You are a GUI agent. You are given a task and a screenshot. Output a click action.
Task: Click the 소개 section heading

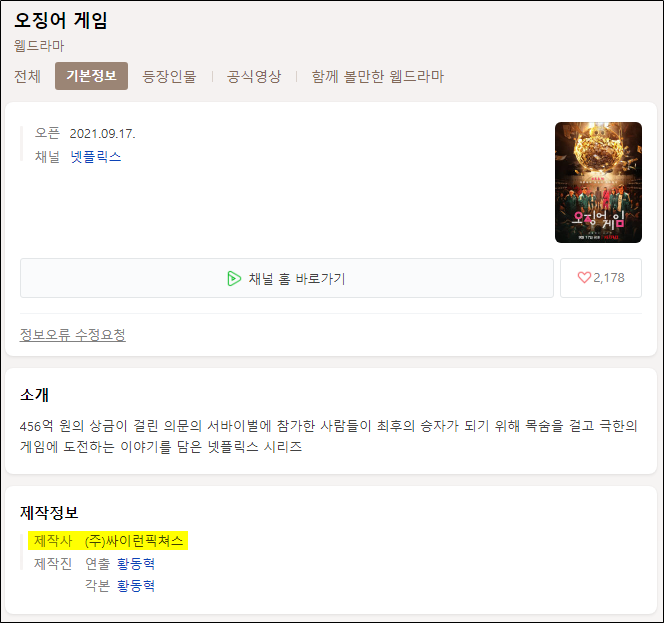[x=34, y=394]
